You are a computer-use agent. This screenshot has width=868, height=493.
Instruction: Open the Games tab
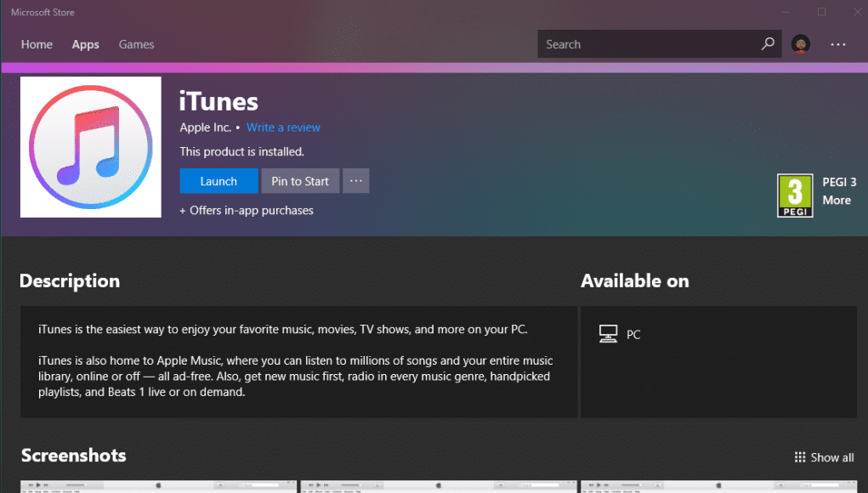point(136,44)
